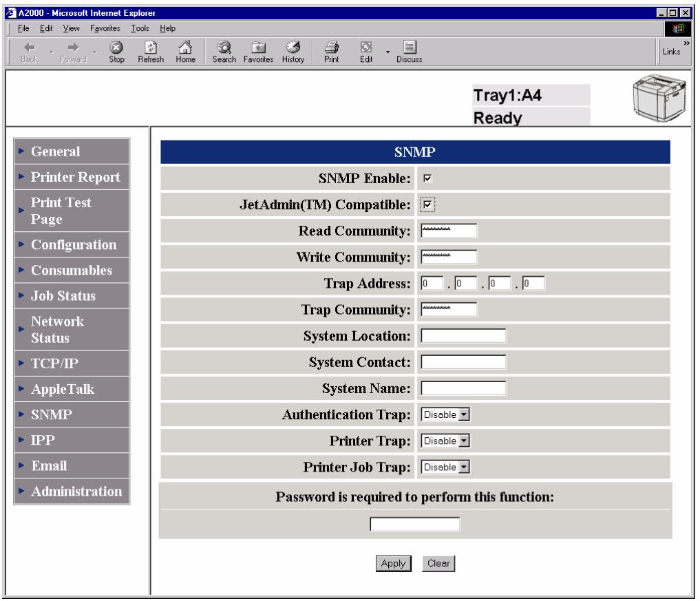Screen dimensions: 700x601
Task: Refresh the current page
Action: (151, 52)
